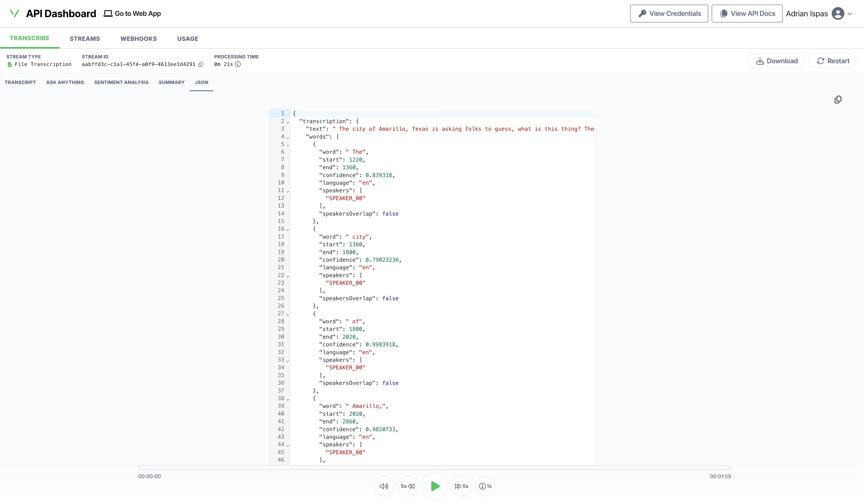Copy the stream ID to clipboard
Viewport: 863px width, 504px height.
point(201,64)
